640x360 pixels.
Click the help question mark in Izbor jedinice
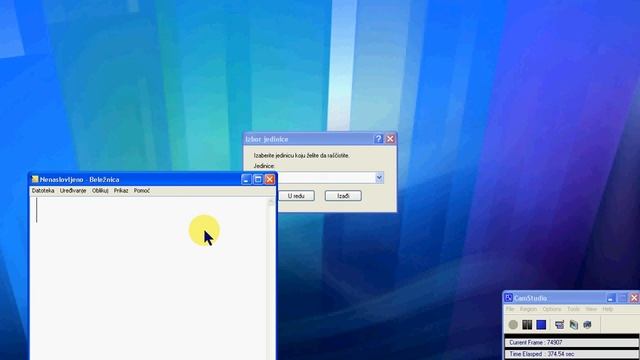(x=378, y=139)
